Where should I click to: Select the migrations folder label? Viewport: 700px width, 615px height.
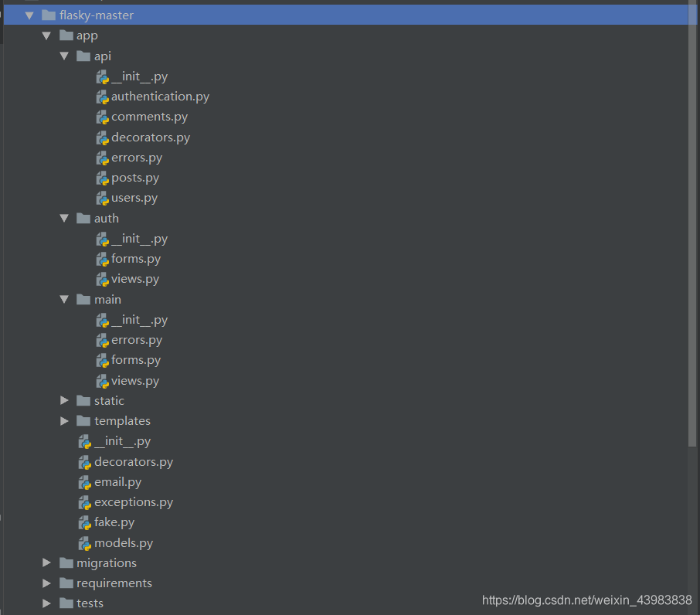[107, 563]
